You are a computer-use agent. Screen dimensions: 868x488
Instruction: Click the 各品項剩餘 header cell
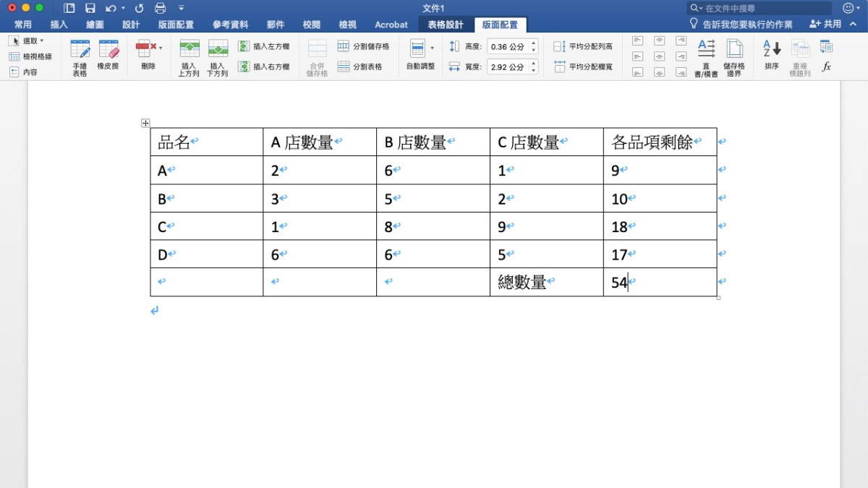(x=660, y=142)
